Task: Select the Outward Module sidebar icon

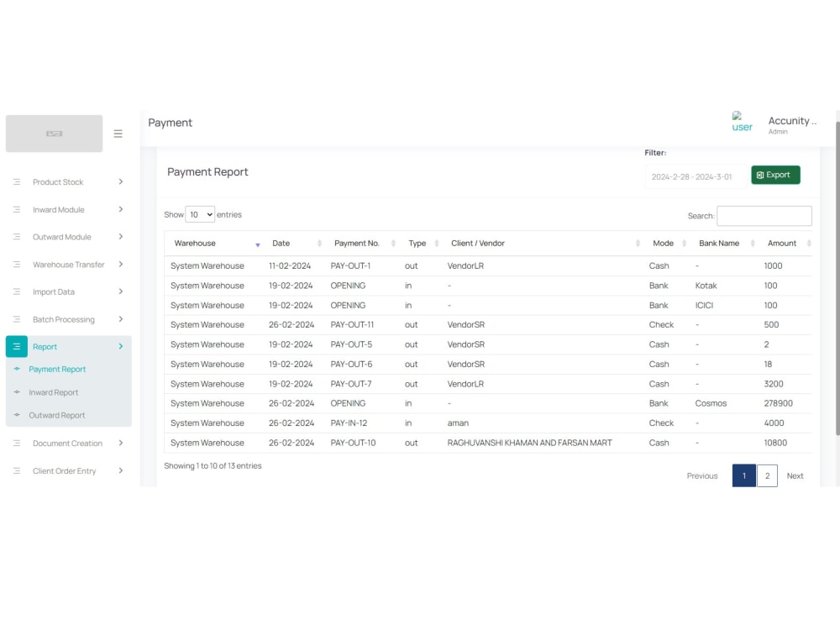Action: pos(16,236)
